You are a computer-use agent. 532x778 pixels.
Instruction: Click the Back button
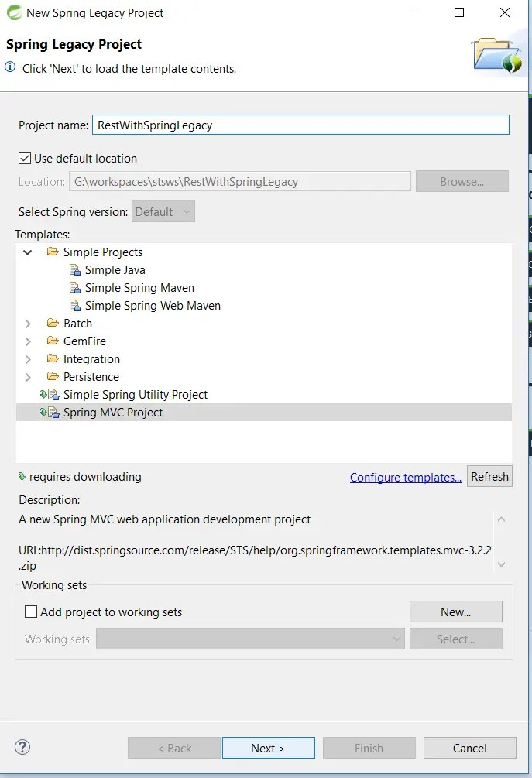click(x=174, y=748)
